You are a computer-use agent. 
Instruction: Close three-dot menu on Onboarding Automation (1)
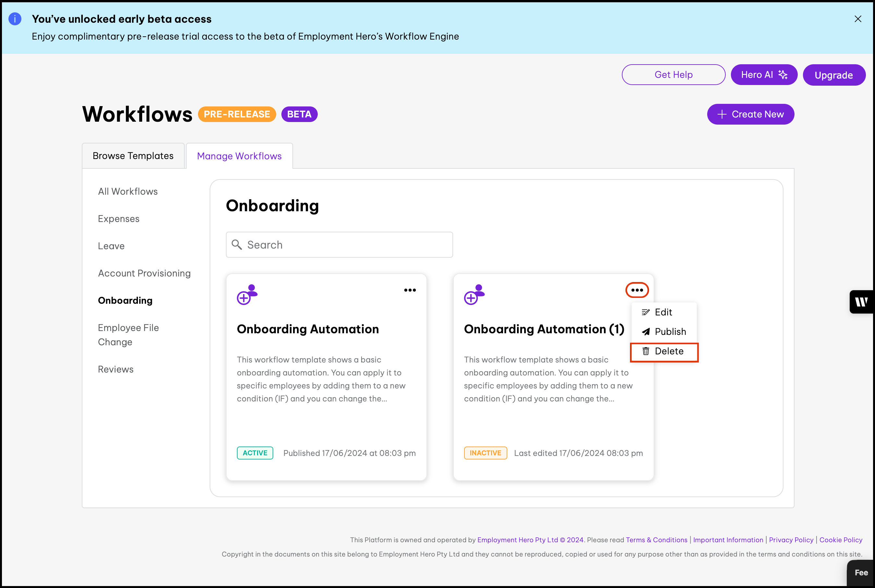click(636, 290)
